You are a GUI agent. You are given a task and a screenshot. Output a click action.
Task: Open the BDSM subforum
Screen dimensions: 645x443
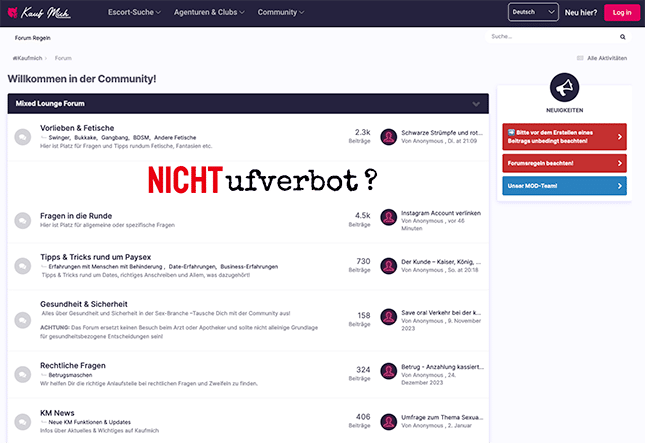(142, 138)
